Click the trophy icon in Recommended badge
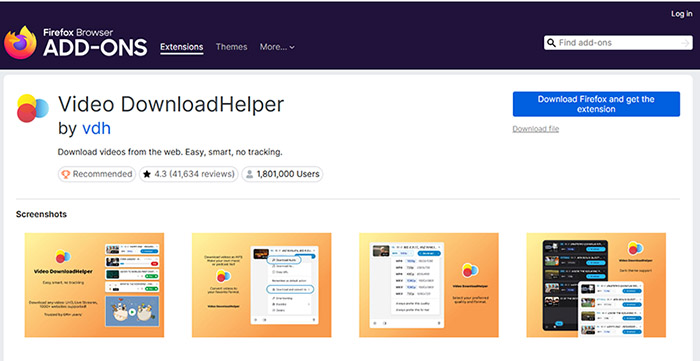700x361 pixels. (x=66, y=174)
